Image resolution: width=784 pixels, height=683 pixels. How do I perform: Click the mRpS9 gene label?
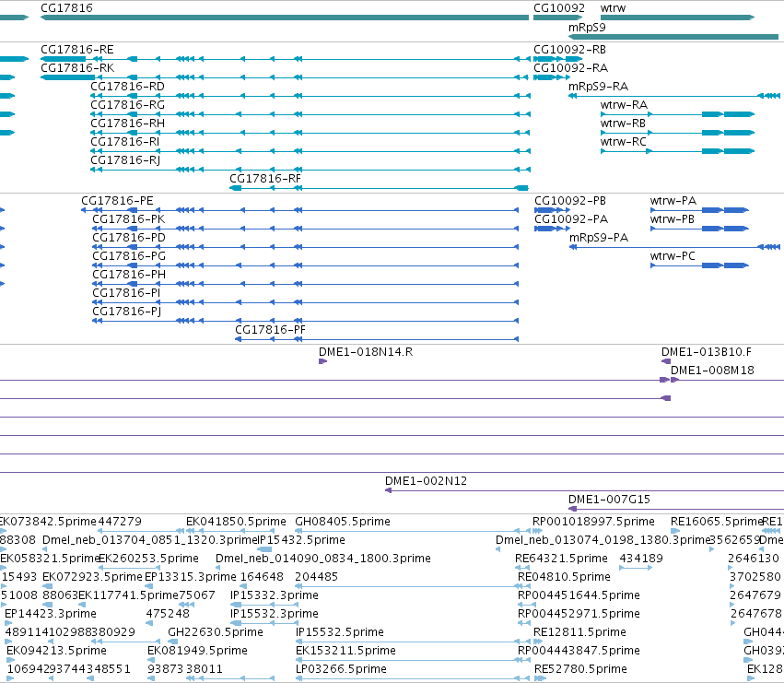click(x=587, y=28)
